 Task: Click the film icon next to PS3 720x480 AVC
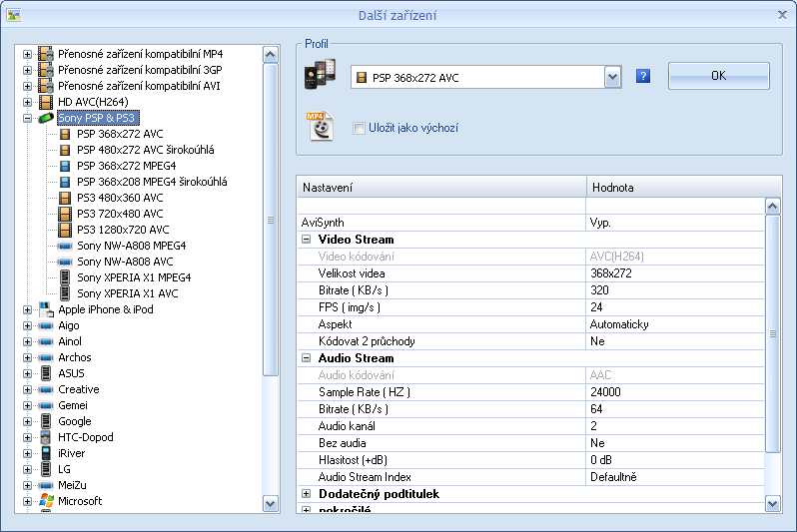tap(65, 214)
